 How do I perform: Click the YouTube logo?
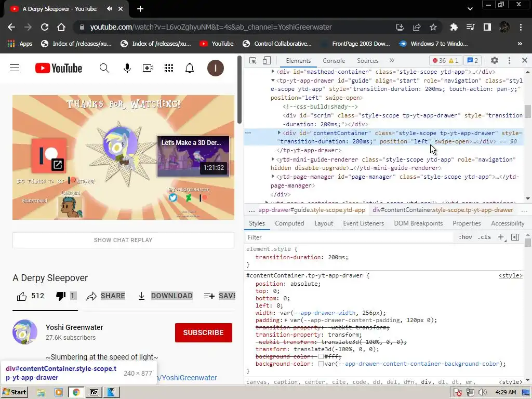point(58,68)
